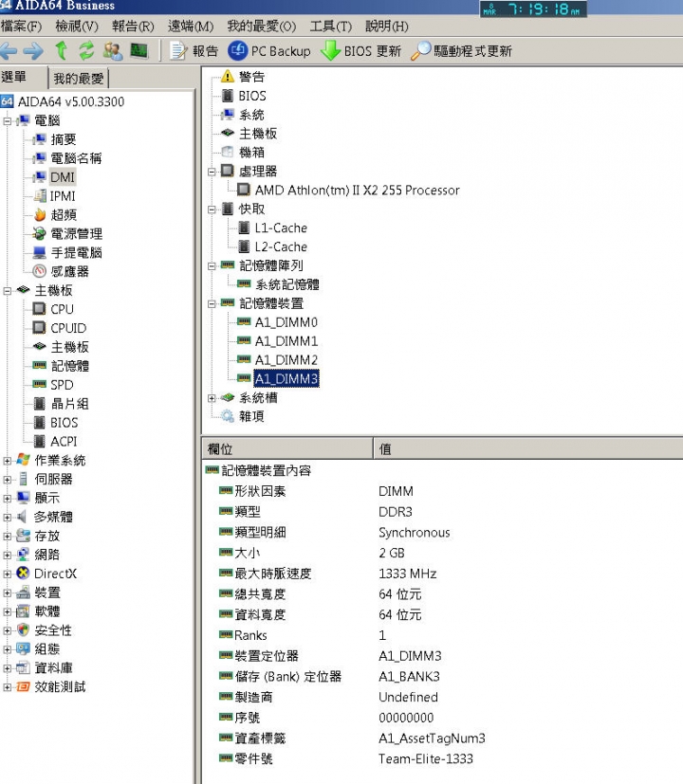This screenshot has width=683, height=784.
Task: Click 驅動程式更新 driver update button
Action: click(461, 51)
